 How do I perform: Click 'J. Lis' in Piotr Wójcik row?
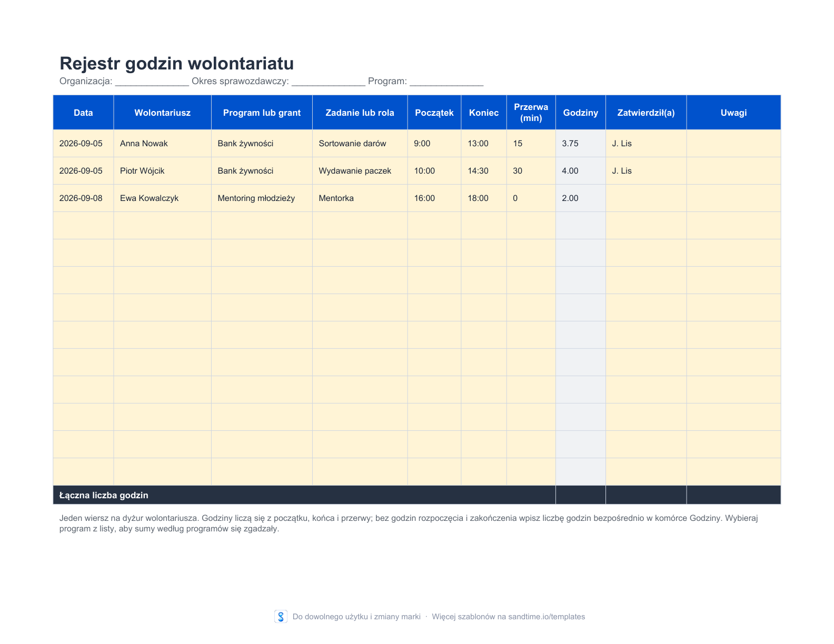point(646,170)
